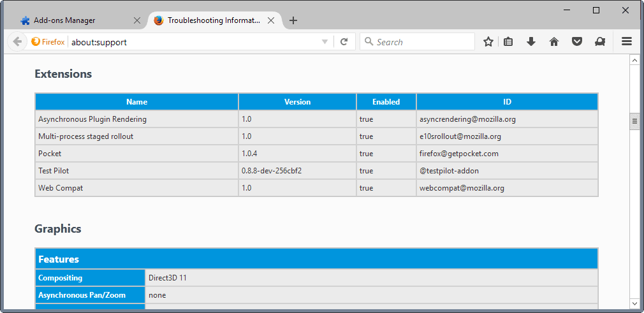Click the page scrollbar down arrow
Screen dimensions: 644x313
tap(634, 303)
